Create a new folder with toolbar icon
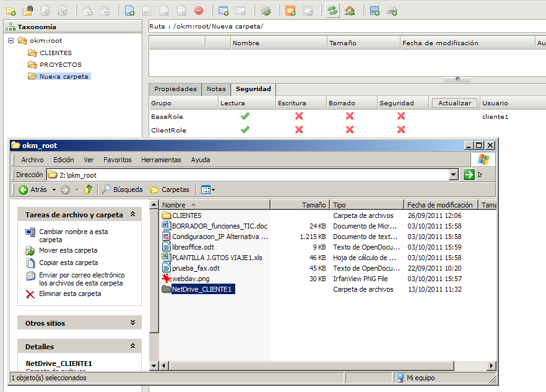Screen dimensions: 546x392 [10, 9]
